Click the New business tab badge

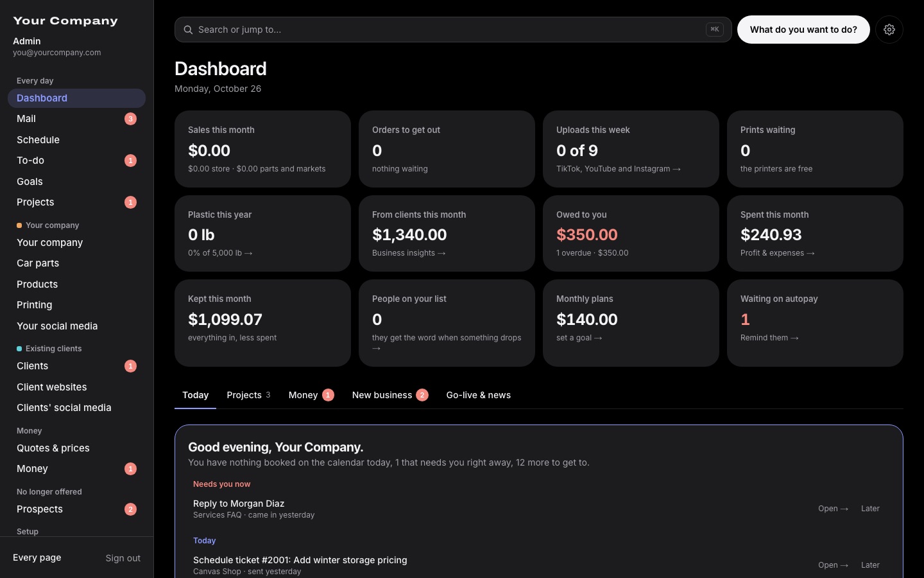click(422, 395)
